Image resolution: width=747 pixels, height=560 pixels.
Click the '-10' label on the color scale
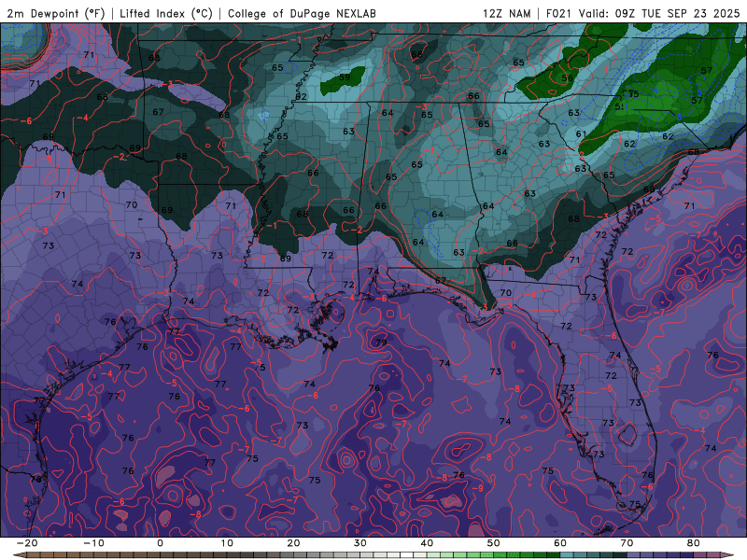tap(93, 543)
